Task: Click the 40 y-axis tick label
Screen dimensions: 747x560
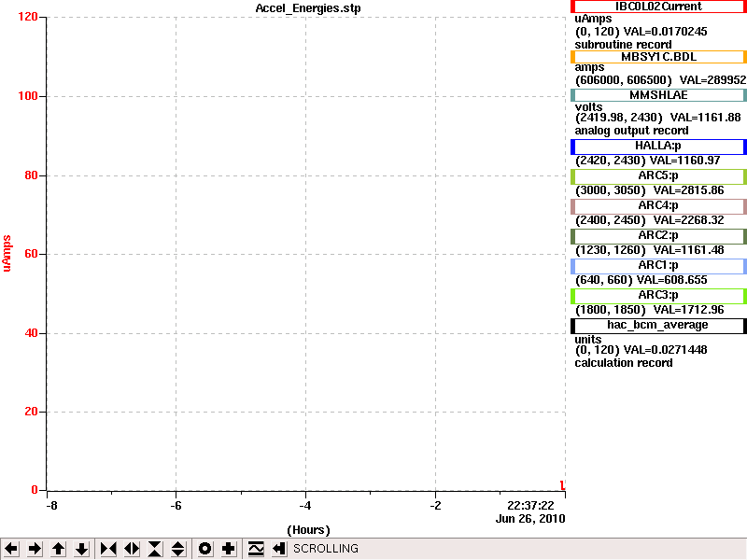Action: (31, 332)
